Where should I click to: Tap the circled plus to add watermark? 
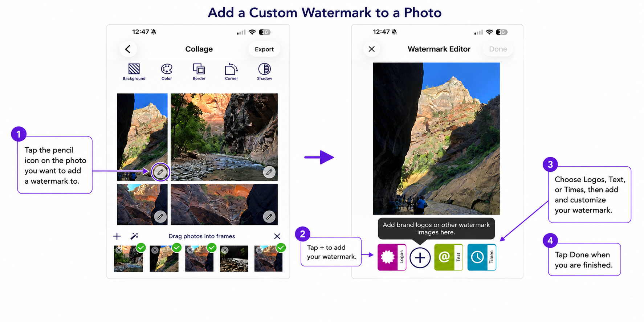[x=420, y=258]
